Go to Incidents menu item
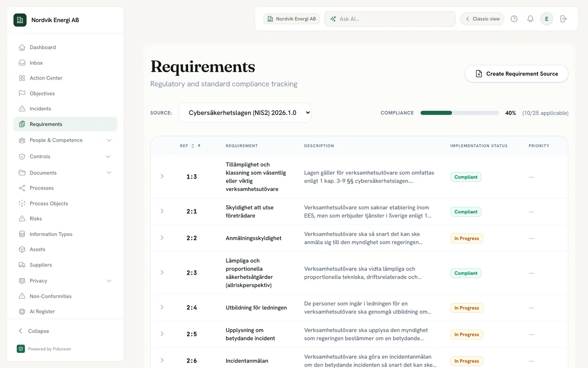Image resolution: width=588 pixels, height=368 pixels. 65,109
